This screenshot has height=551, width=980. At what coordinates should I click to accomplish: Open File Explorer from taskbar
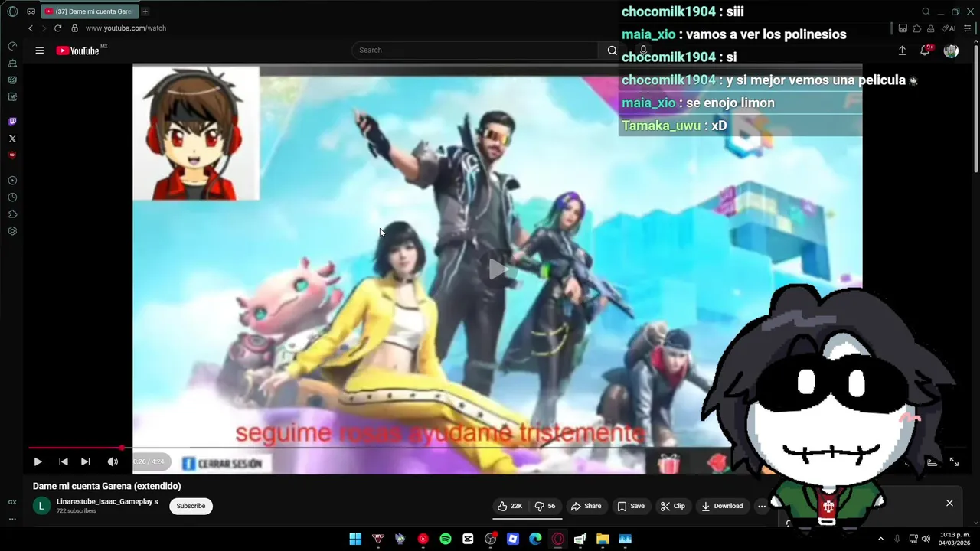603,539
